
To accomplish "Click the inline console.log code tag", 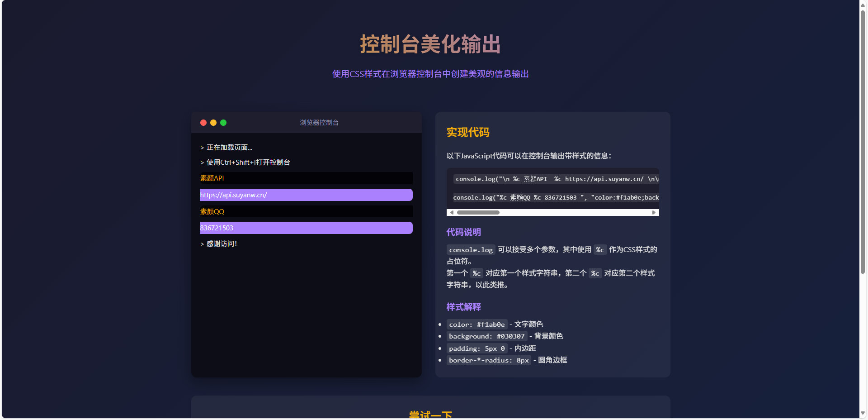I will (x=471, y=250).
